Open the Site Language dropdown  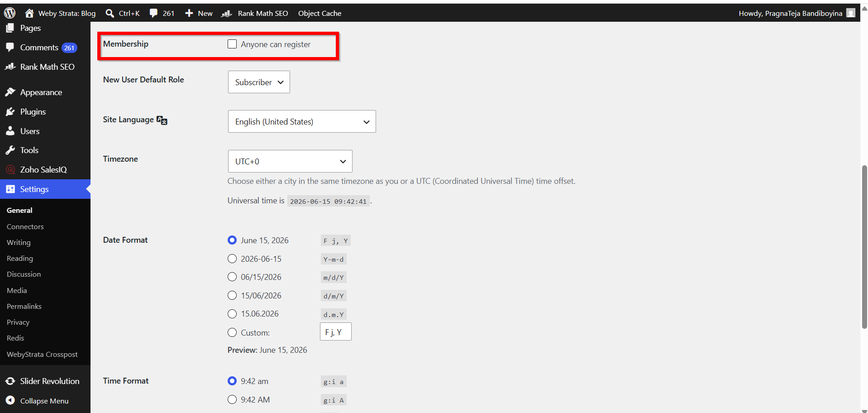(302, 121)
